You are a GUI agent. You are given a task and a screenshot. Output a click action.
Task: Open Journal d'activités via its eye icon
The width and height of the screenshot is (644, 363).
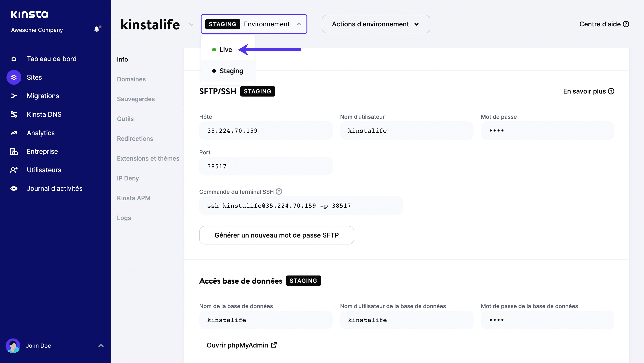pyautogui.click(x=14, y=188)
